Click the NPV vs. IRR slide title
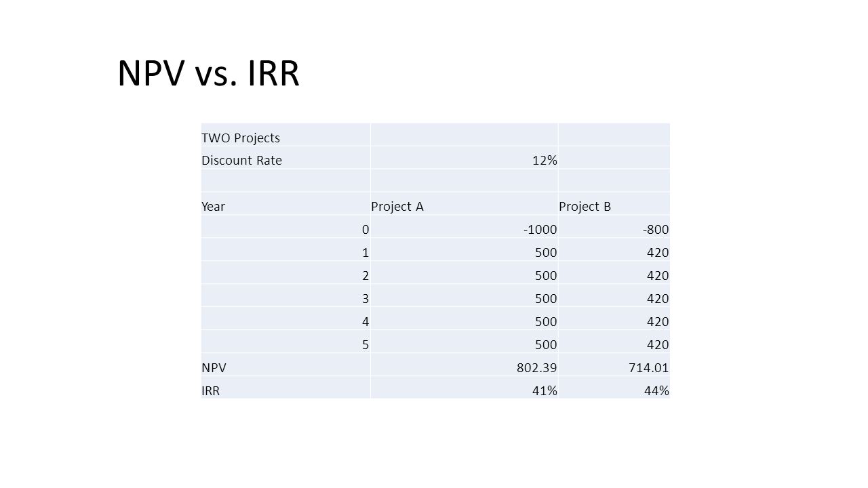The height and width of the screenshot is (488, 868). click(x=208, y=74)
